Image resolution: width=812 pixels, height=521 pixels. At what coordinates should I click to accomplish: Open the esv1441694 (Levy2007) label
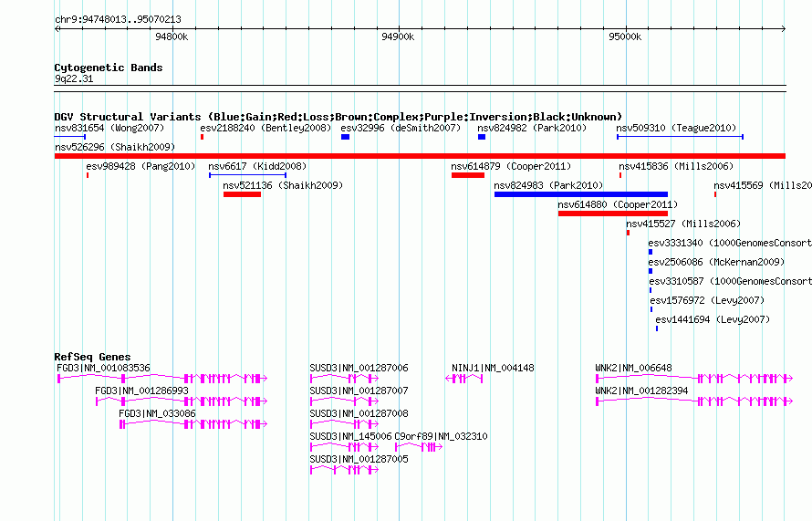pyautogui.click(x=713, y=319)
